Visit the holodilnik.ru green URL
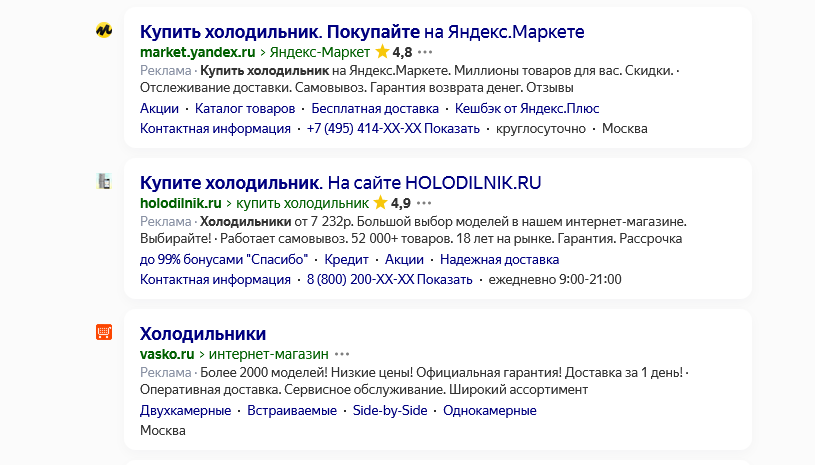Screen dimensions: 815x465 (180, 203)
